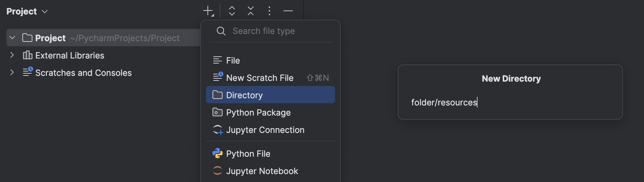644x182 pixels.
Task: Click the New File or Directory plus icon
Action: coord(208,11)
